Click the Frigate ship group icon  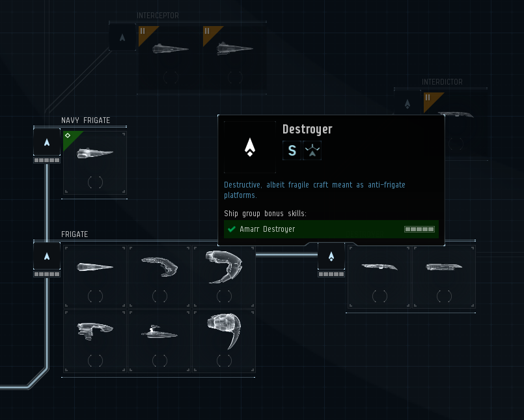(47, 256)
